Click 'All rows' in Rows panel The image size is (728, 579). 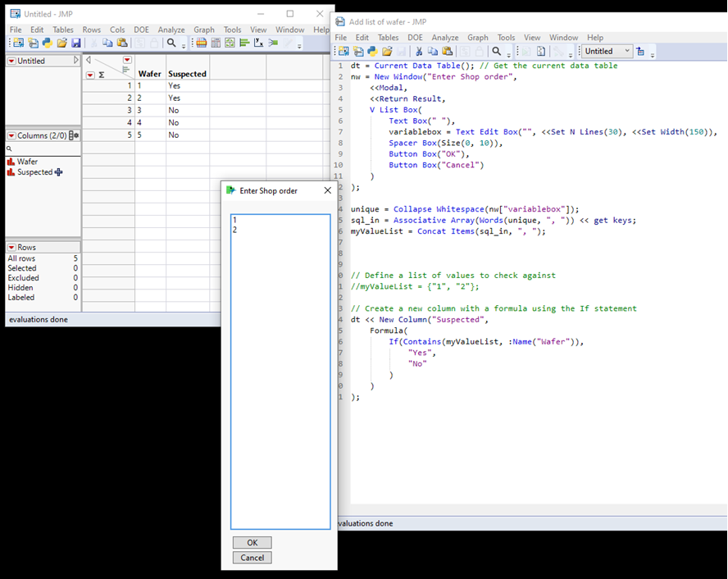[21, 258]
